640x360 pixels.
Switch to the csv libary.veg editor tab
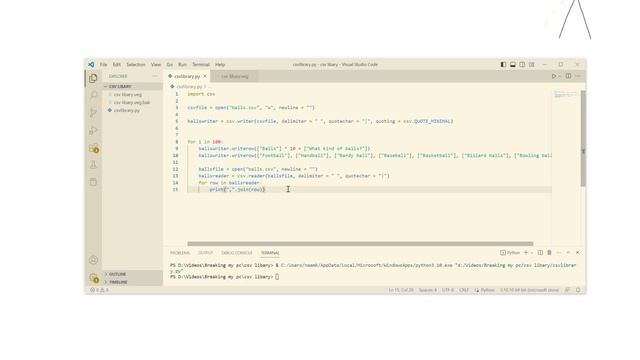point(235,76)
